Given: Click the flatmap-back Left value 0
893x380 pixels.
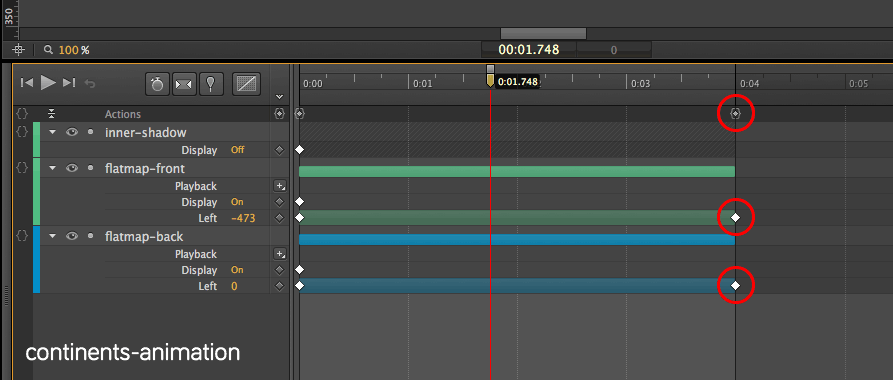Looking at the screenshot, I should pos(234,286).
